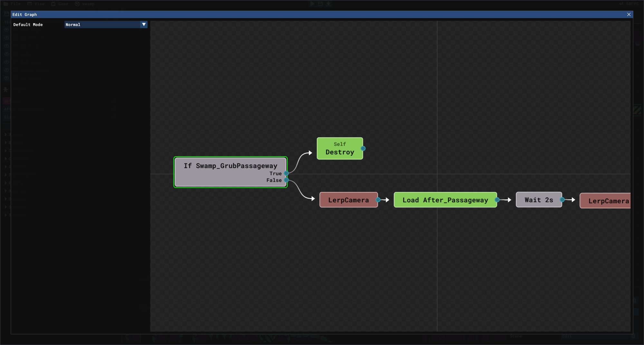Click the True output pin
644x345 pixels.
(x=286, y=173)
